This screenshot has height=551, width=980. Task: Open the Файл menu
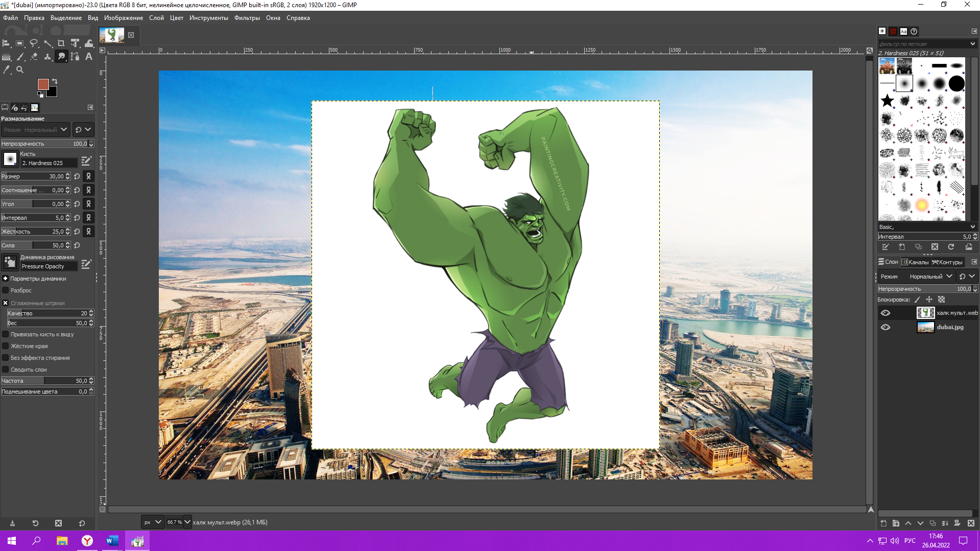[10, 18]
